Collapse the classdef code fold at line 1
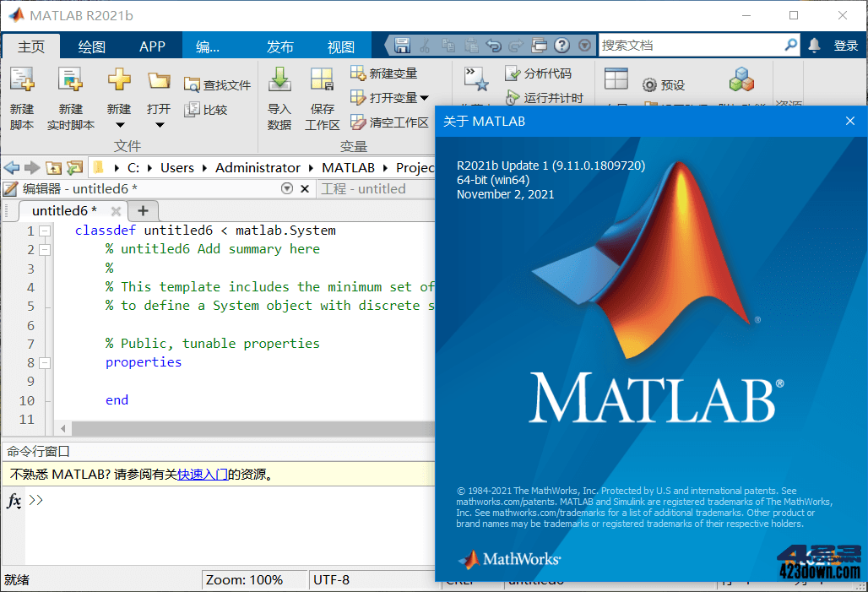This screenshot has height=592, width=868. (44, 230)
